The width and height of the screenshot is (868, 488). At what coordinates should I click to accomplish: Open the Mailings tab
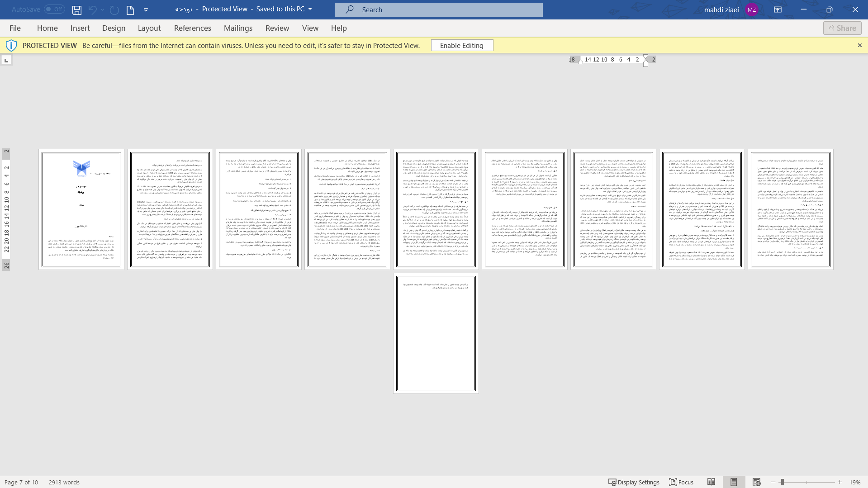238,28
